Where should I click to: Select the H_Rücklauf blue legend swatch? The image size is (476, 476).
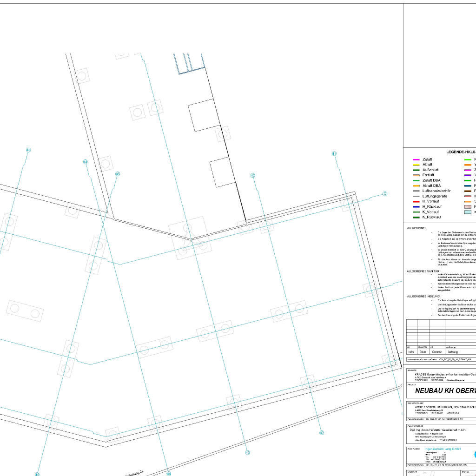(x=416, y=206)
